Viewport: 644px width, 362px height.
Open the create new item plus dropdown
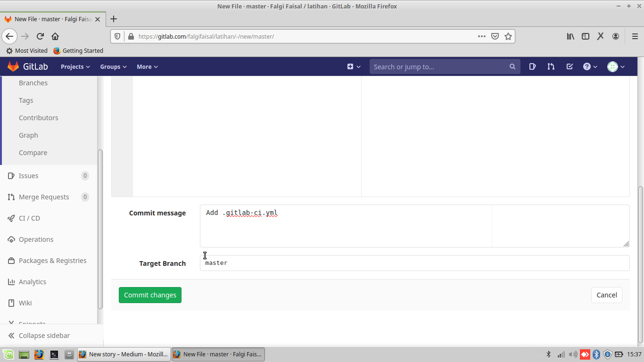click(354, 66)
